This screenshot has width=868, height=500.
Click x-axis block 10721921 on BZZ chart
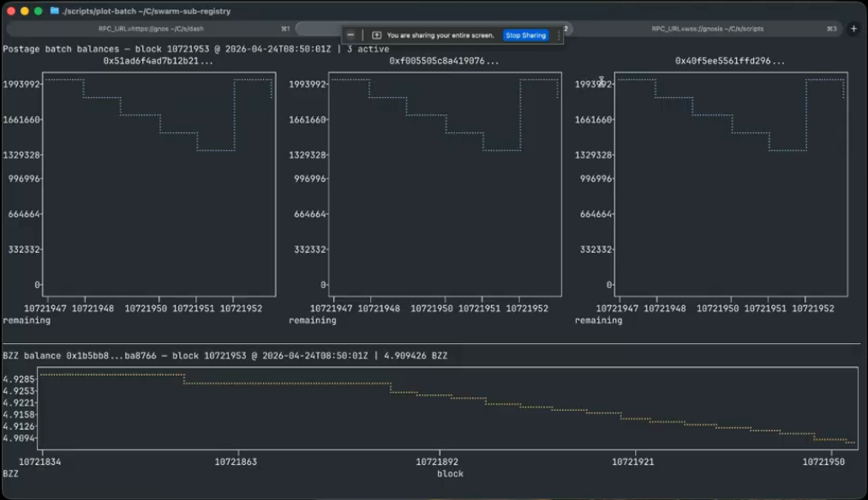coord(632,461)
